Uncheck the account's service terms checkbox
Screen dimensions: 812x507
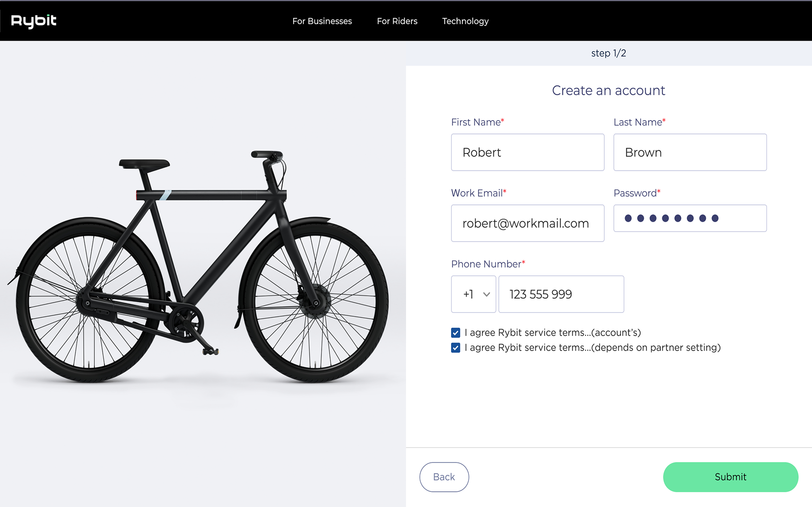pos(456,333)
